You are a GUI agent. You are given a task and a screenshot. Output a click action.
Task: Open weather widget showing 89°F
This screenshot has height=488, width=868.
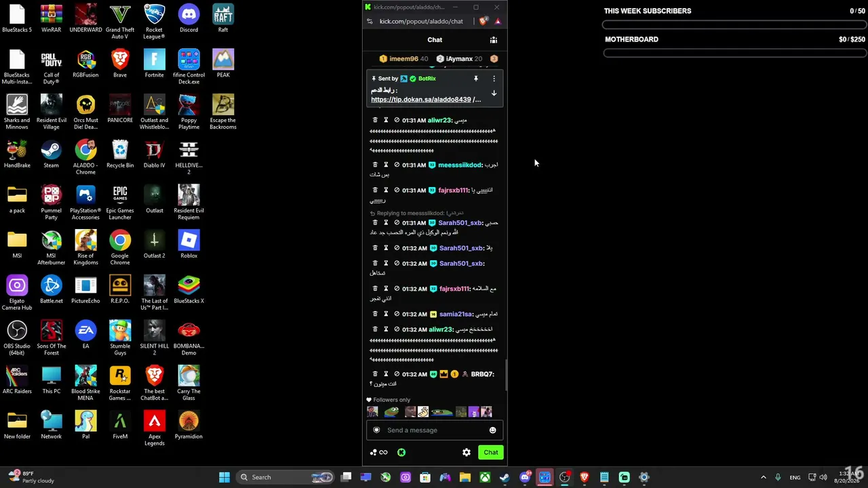(31, 477)
